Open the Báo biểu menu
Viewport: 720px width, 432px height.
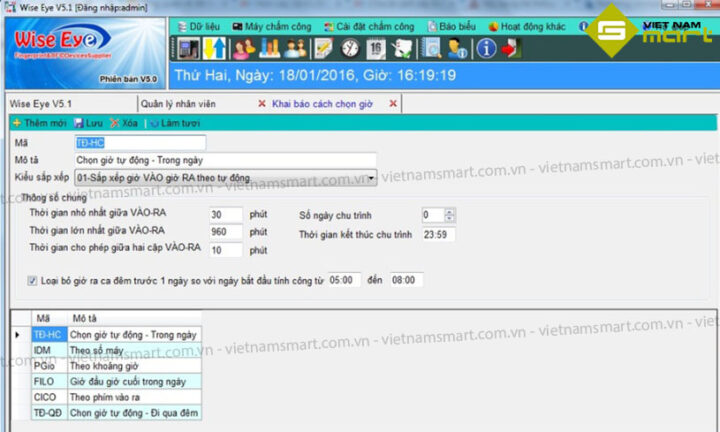[452, 27]
